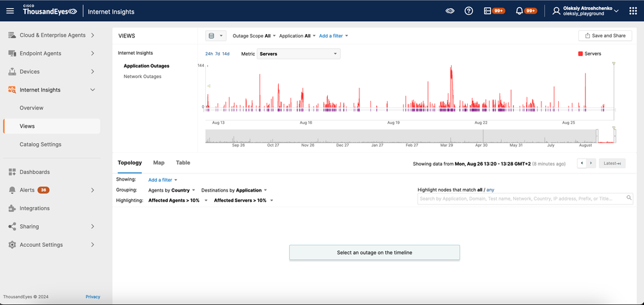
Task: Open Overview under Internet Insights
Action: [31, 108]
